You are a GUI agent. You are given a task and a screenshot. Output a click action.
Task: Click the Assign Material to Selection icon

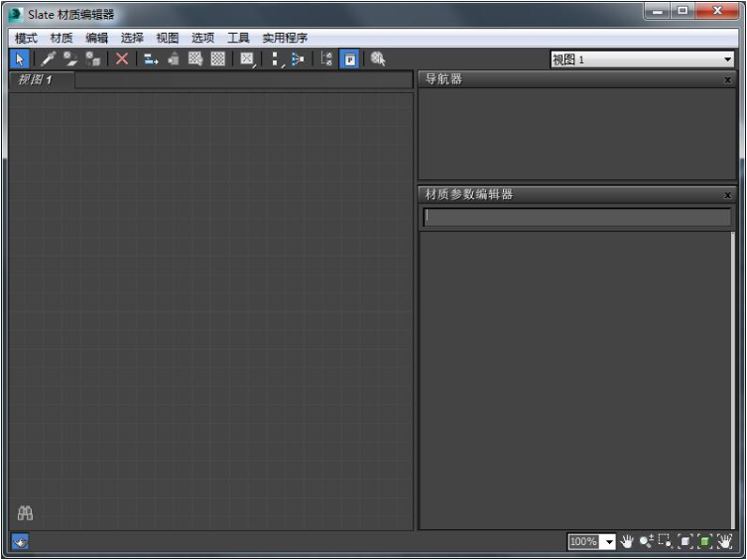93,59
